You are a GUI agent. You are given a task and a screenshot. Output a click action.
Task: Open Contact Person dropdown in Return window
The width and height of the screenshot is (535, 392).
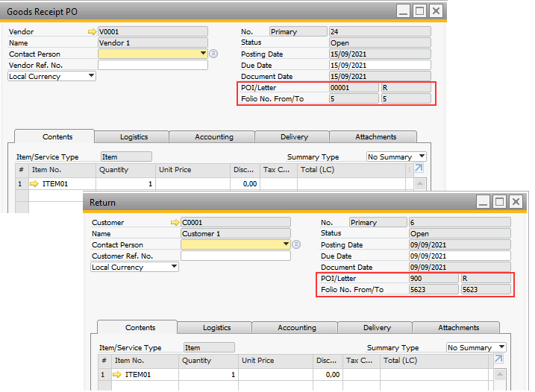286,244
